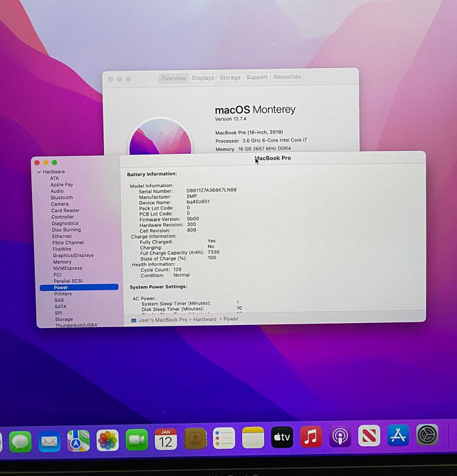
Task: Select Fibre Channel in sidebar
Action: (x=68, y=243)
